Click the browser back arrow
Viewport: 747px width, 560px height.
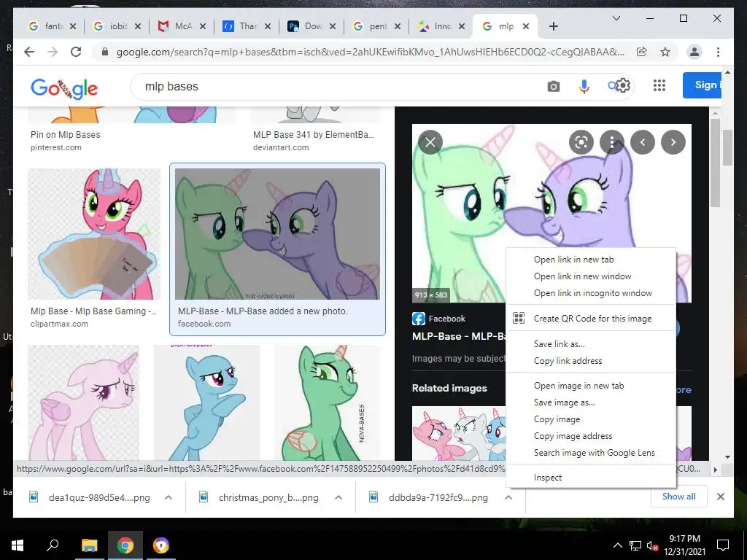[29, 52]
